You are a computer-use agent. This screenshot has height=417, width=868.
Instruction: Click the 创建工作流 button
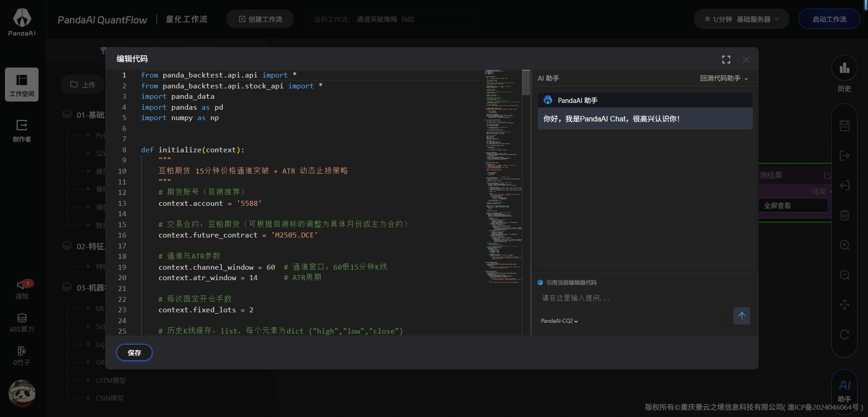(x=260, y=19)
